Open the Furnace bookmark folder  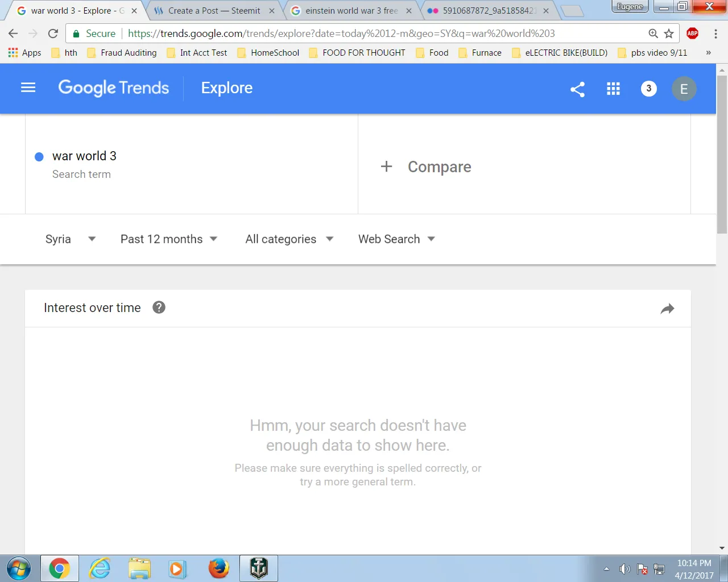point(480,53)
